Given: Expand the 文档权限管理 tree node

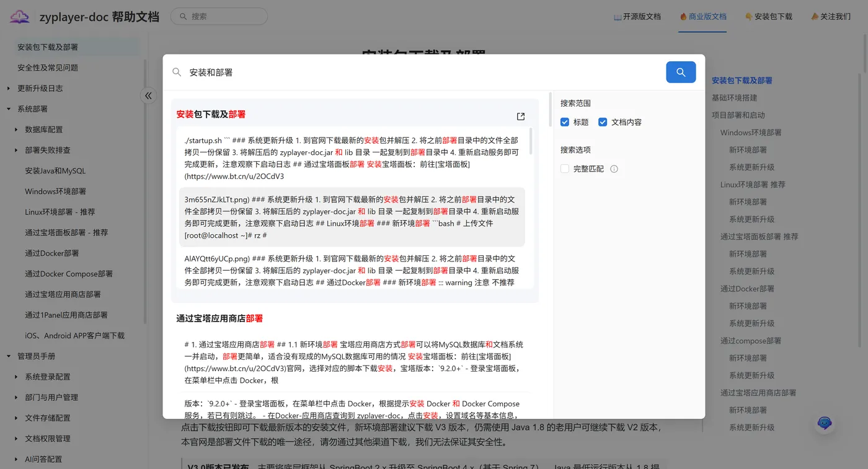Looking at the screenshot, I should 16,439.
